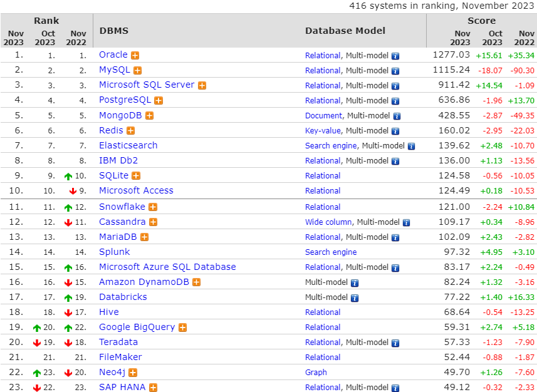Click the info icon in IBM Db2's row
The height and width of the screenshot is (392, 537).
[395, 162]
